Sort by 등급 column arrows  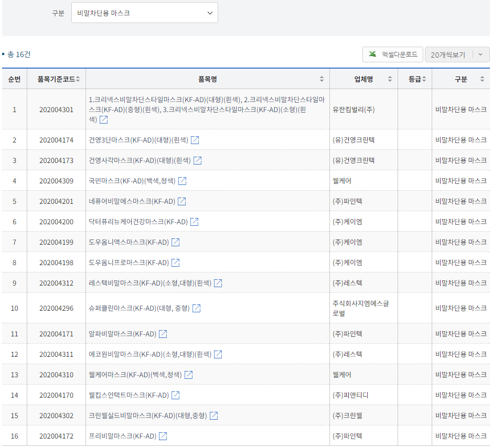tap(424, 79)
